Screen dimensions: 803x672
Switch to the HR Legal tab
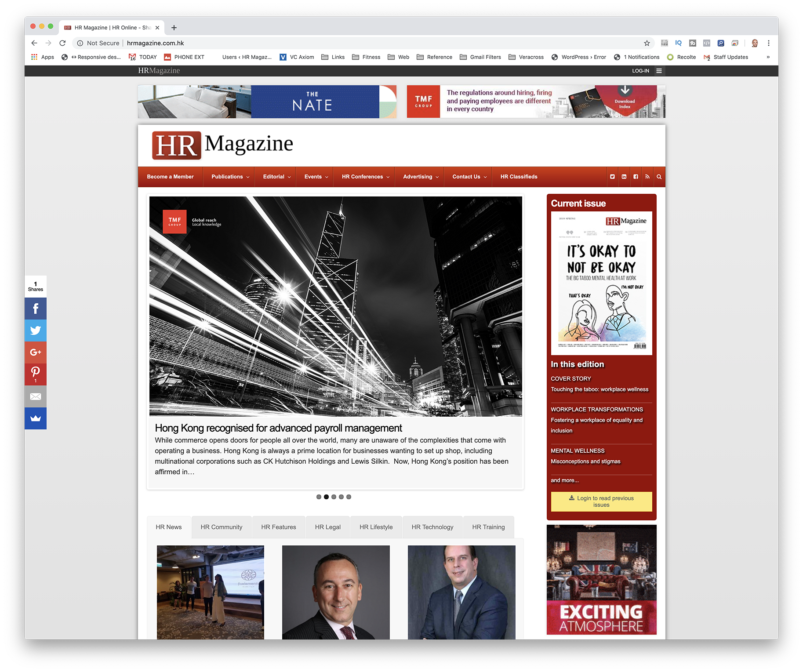(x=327, y=527)
